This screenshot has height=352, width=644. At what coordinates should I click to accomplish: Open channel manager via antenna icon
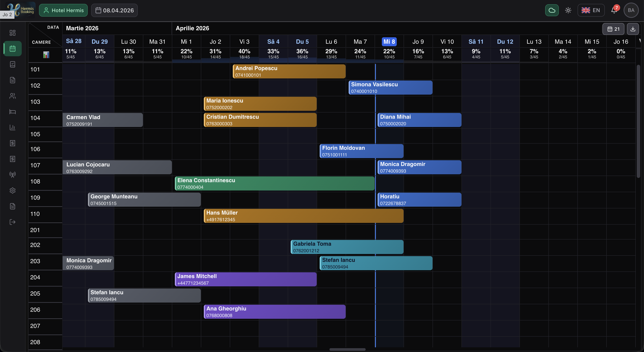pyautogui.click(x=13, y=175)
